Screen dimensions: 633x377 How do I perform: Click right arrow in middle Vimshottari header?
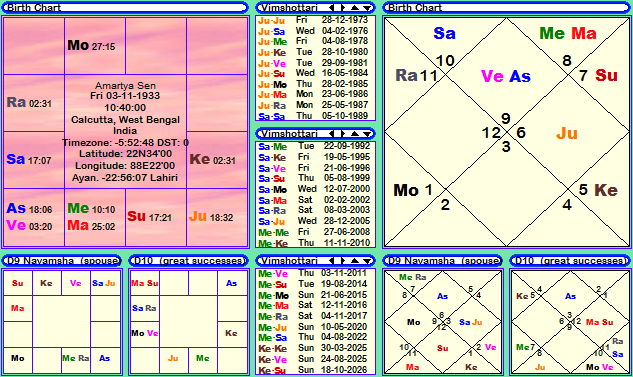click(342, 134)
